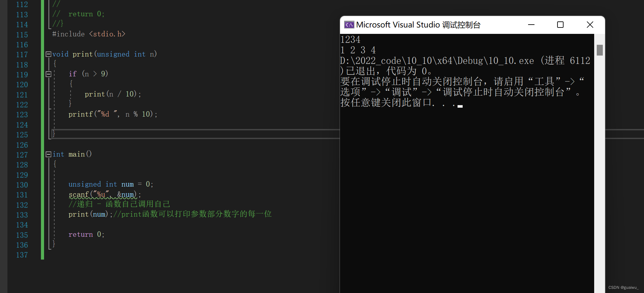The width and height of the screenshot is (644, 293).
Task: Click the green change bar next to return 0
Action: point(42,235)
